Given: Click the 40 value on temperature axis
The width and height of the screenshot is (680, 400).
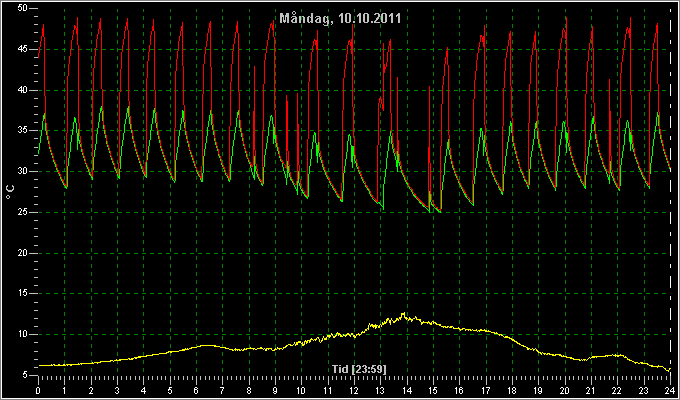Looking at the screenshot, I should [23, 90].
